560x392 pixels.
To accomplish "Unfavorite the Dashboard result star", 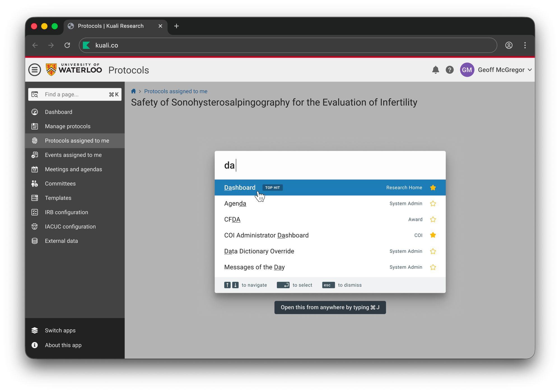I will tap(433, 188).
